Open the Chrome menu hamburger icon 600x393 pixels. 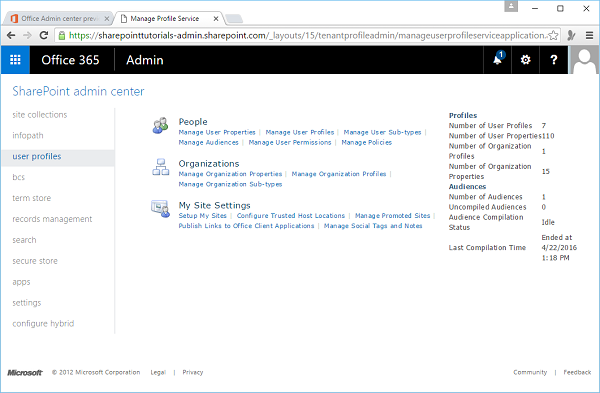[589, 36]
